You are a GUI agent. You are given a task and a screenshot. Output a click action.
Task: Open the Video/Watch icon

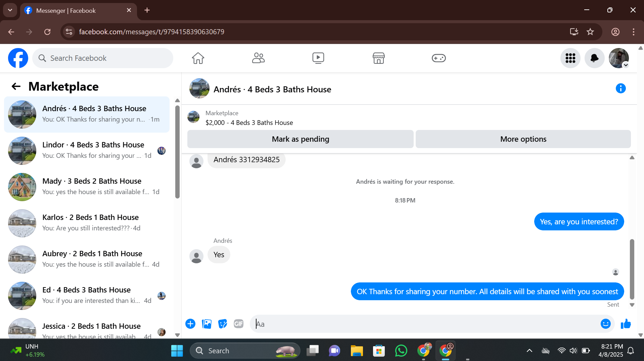tap(318, 58)
